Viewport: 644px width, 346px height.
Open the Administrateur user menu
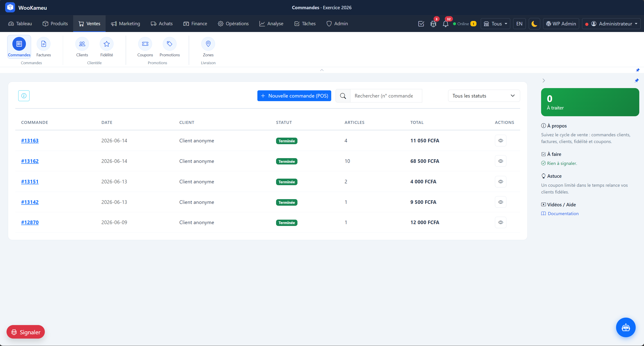click(x=611, y=24)
